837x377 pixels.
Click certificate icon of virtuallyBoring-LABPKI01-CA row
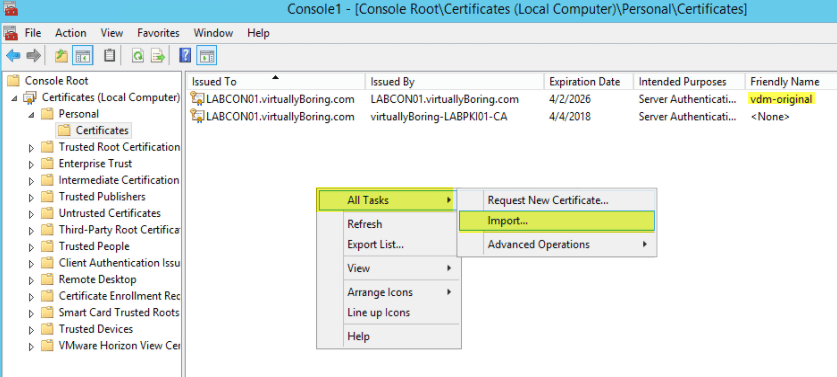(198, 116)
